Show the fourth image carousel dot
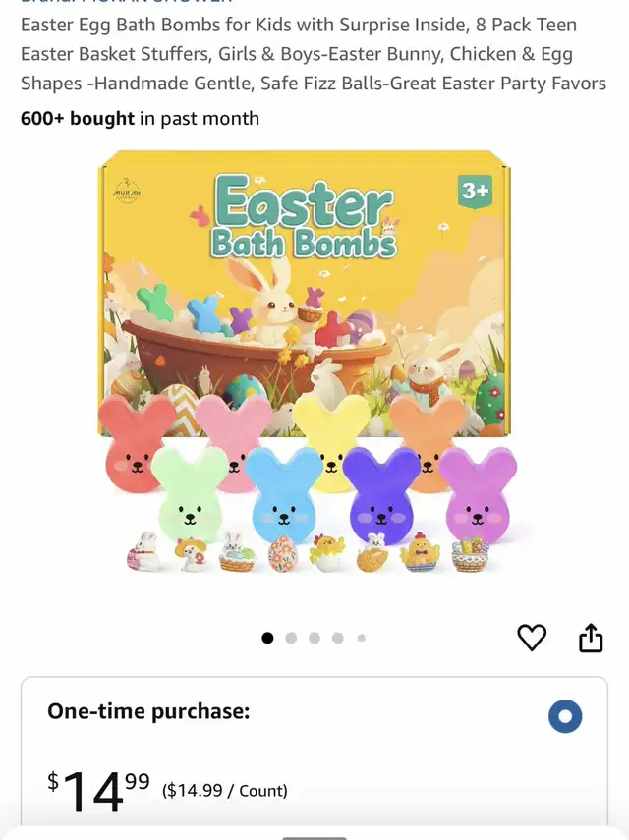Image resolution: width=629 pixels, height=840 pixels. 337,638
